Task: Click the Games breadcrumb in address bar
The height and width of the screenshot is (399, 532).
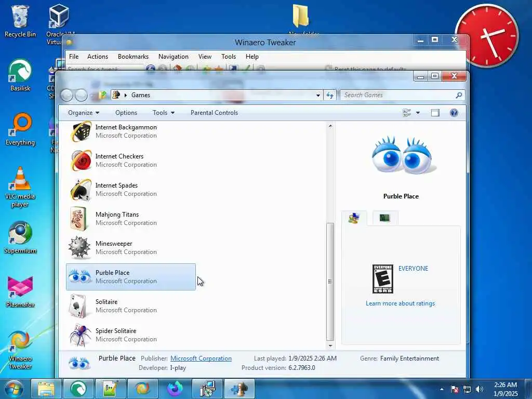Action: click(140, 96)
